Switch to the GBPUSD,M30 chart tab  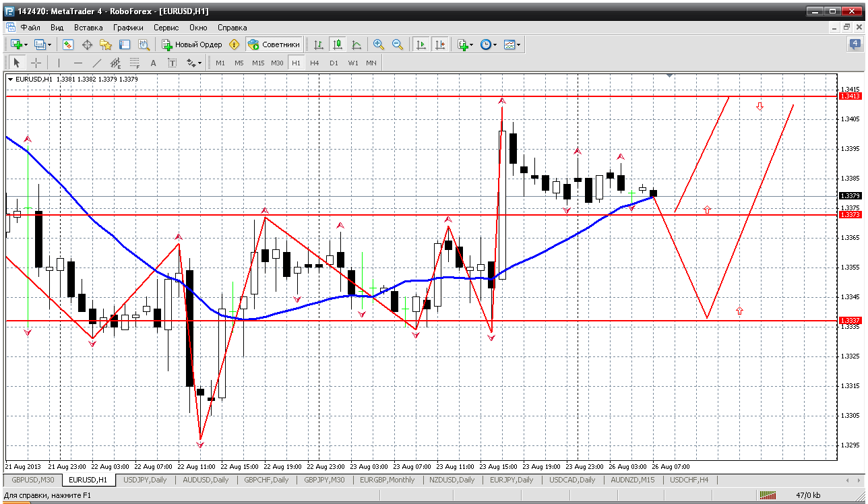coord(33,480)
